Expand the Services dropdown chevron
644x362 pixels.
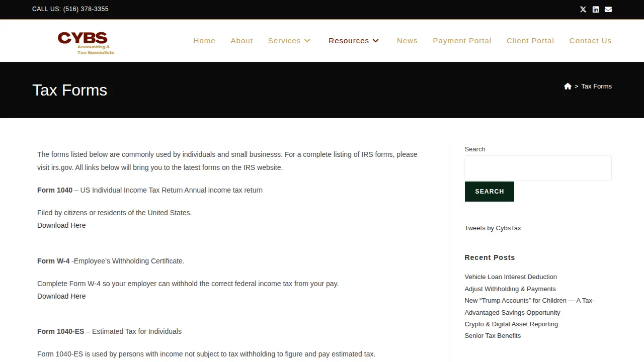(307, 41)
